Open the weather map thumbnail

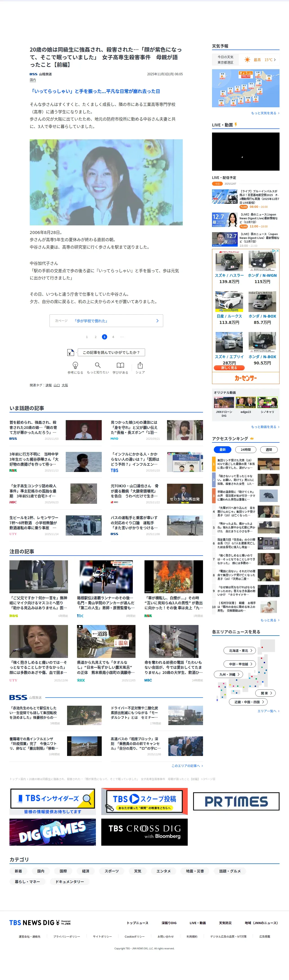[x=246, y=88]
